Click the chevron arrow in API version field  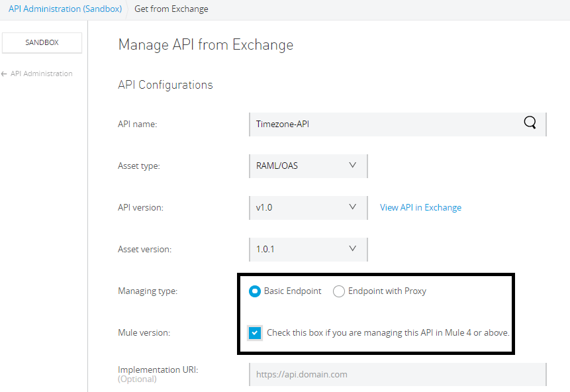352,207
